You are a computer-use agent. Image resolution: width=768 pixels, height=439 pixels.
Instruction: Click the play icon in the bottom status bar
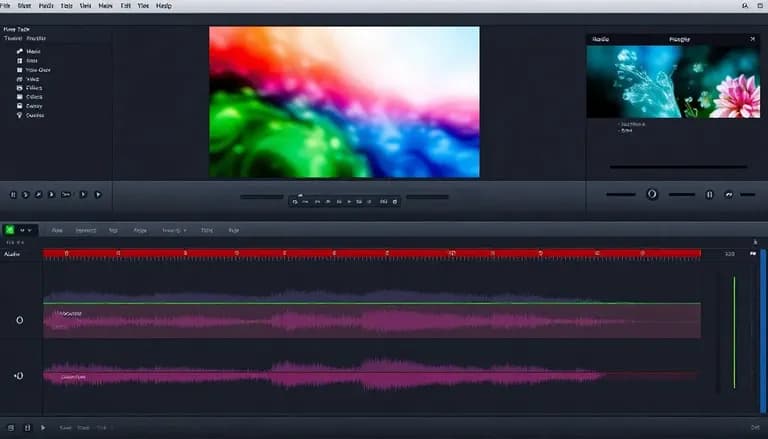point(43,428)
